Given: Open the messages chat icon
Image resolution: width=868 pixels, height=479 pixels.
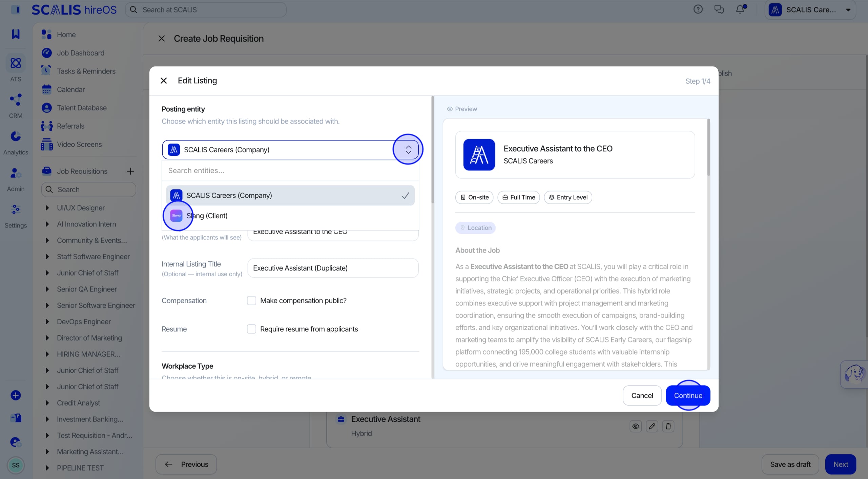Looking at the screenshot, I should coord(719,9).
